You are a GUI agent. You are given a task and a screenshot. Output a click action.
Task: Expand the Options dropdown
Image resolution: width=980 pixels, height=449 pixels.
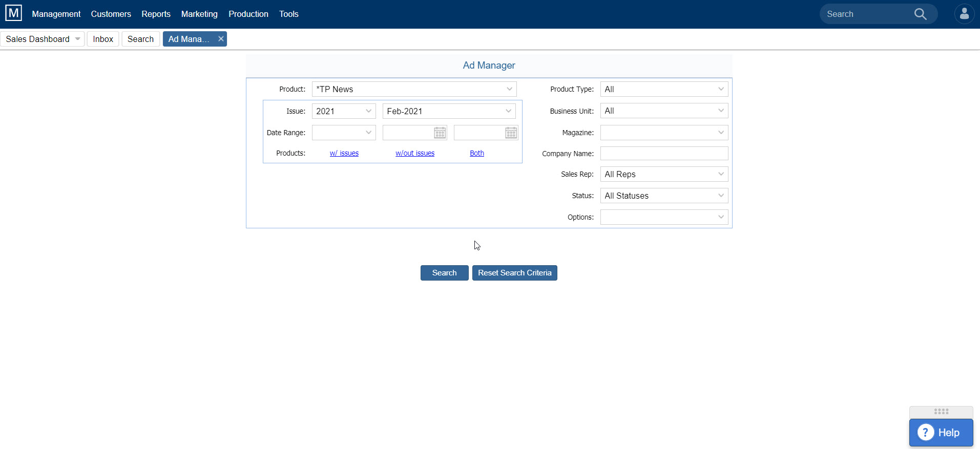664,217
